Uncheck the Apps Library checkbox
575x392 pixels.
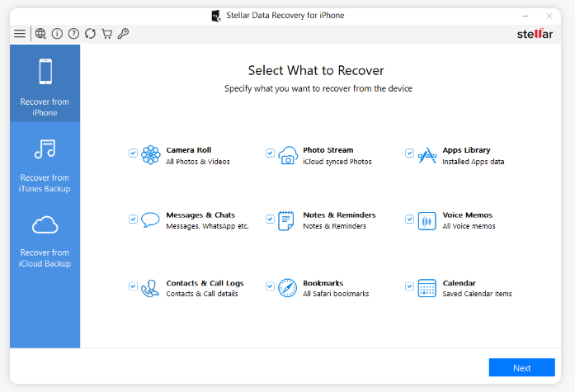click(410, 153)
